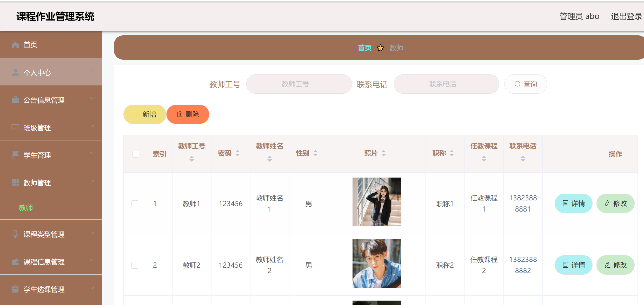Click the plus icon on the 新增 button
The image size is (644, 305).
tap(136, 114)
